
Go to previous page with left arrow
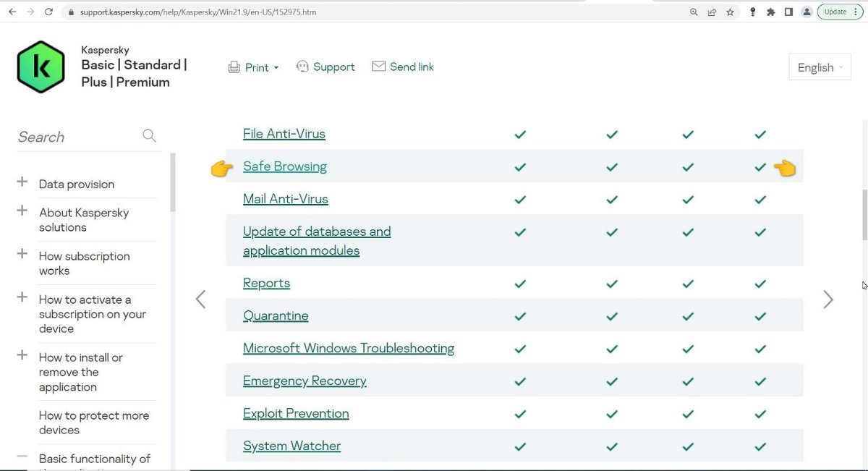coord(201,300)
